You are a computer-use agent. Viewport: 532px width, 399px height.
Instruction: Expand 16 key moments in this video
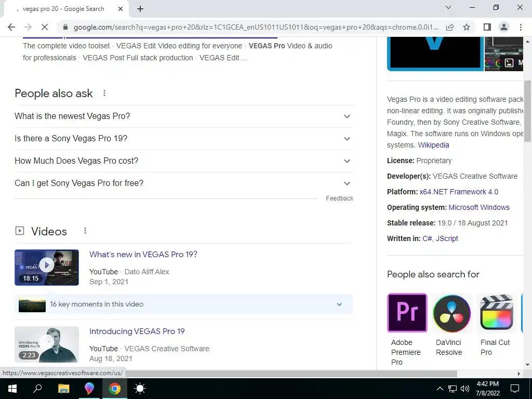(x=184, y=304)
